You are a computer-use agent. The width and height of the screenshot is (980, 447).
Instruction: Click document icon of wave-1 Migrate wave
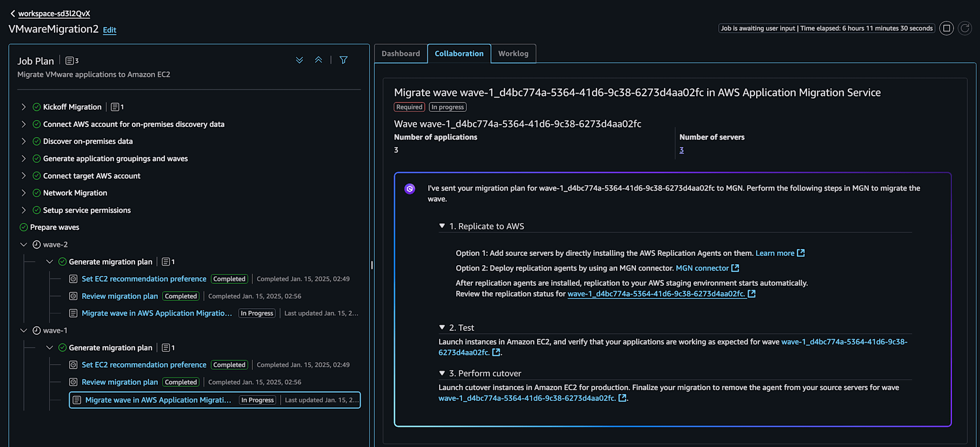click(x=76, y=400)
